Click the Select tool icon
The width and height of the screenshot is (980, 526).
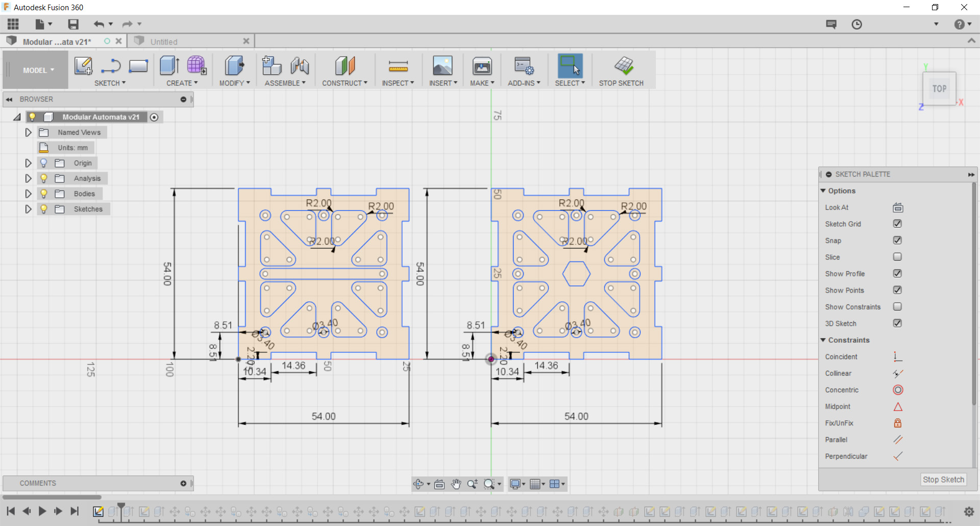(x=570, y=66)
